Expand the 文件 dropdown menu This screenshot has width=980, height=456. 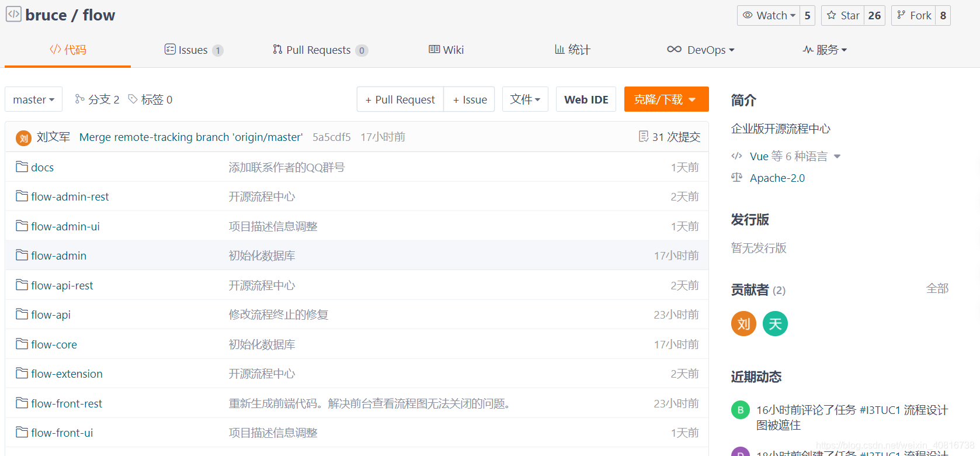point(525,99)
